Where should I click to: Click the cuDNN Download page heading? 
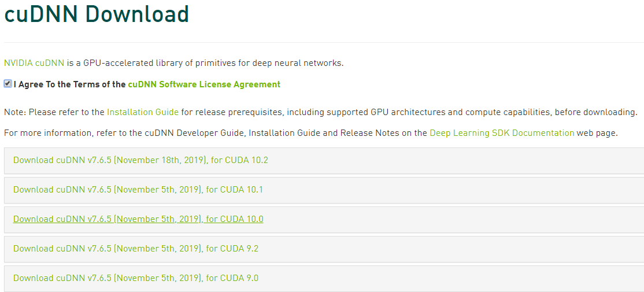coord(97,14)
